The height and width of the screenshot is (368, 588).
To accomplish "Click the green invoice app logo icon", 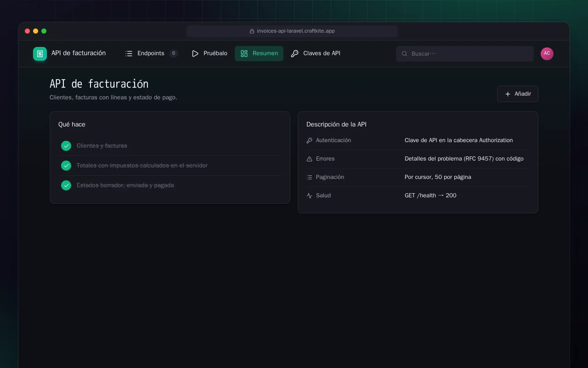I will [40, 54].
